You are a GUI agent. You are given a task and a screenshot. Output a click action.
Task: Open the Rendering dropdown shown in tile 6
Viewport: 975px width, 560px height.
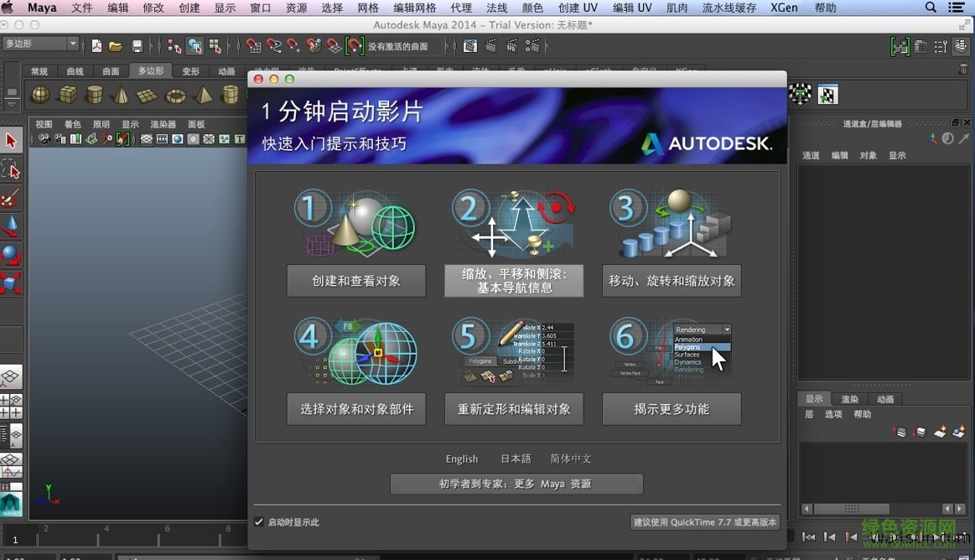[x=701, y=329]
